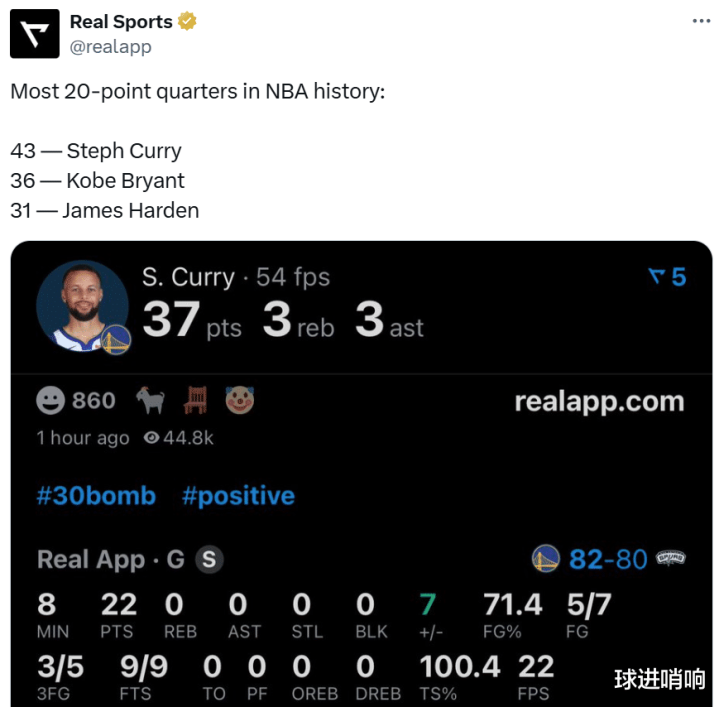
Task: Click the Spurs logo beside the score
Action: 670,558
